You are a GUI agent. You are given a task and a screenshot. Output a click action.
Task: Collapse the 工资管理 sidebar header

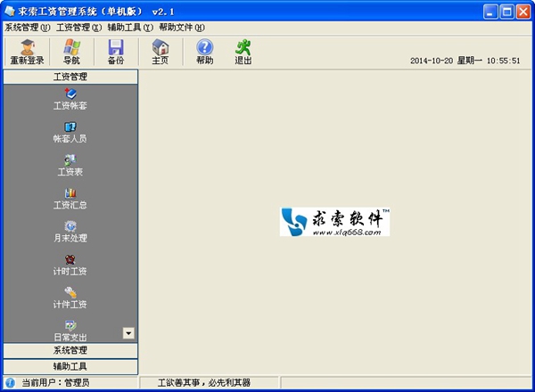[x=70, y=77]
